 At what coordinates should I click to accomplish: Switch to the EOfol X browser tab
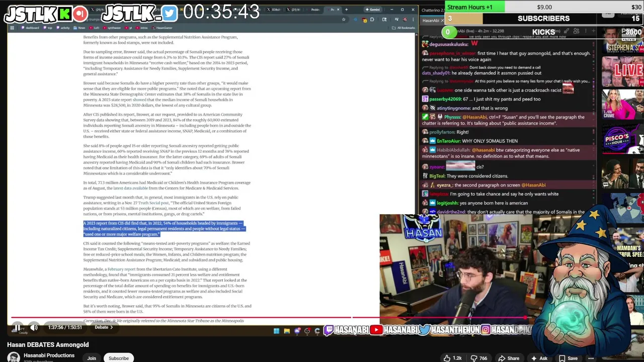coord(274,10)
